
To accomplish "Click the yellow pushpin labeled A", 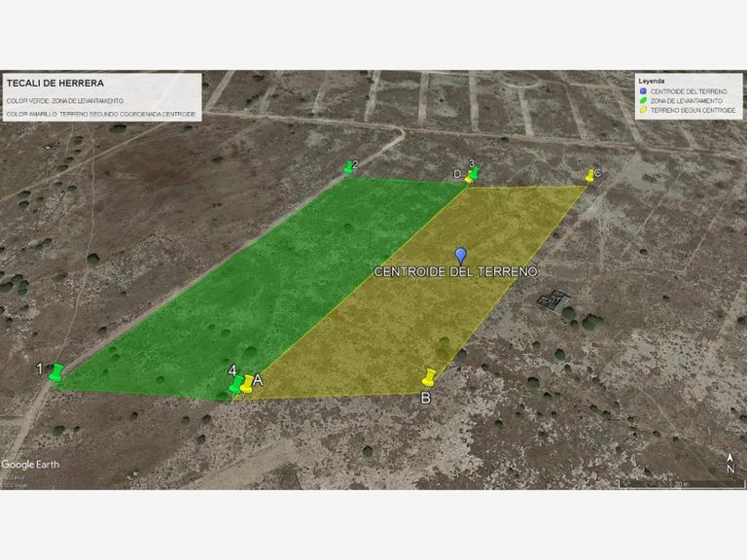I will coord(247,384).
